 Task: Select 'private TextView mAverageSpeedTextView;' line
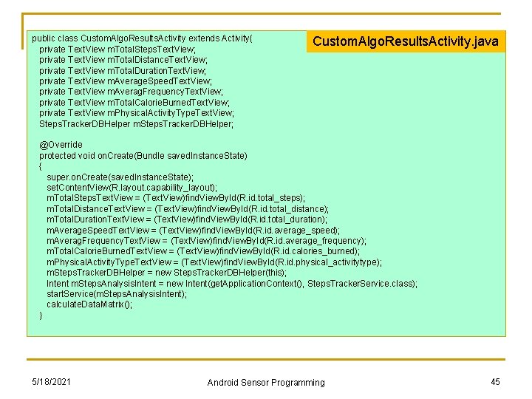[x=126, y=81]
